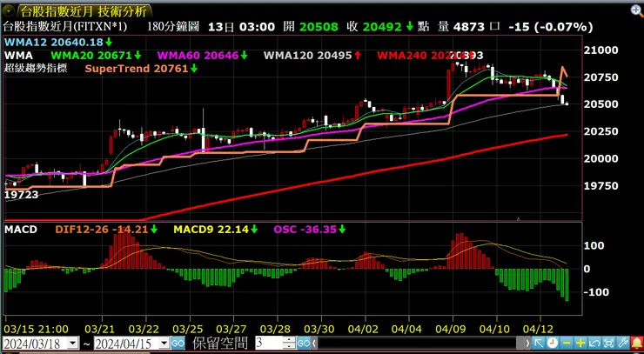
Task: Click the GO button after 保留空間
Action: (x=304, y=343)
